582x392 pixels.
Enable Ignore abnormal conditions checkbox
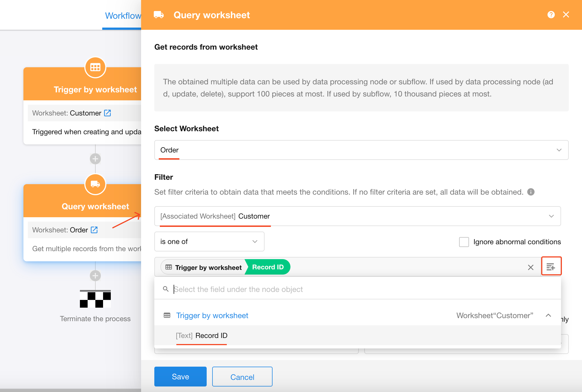pyautogui.click(x=464, y=242)
